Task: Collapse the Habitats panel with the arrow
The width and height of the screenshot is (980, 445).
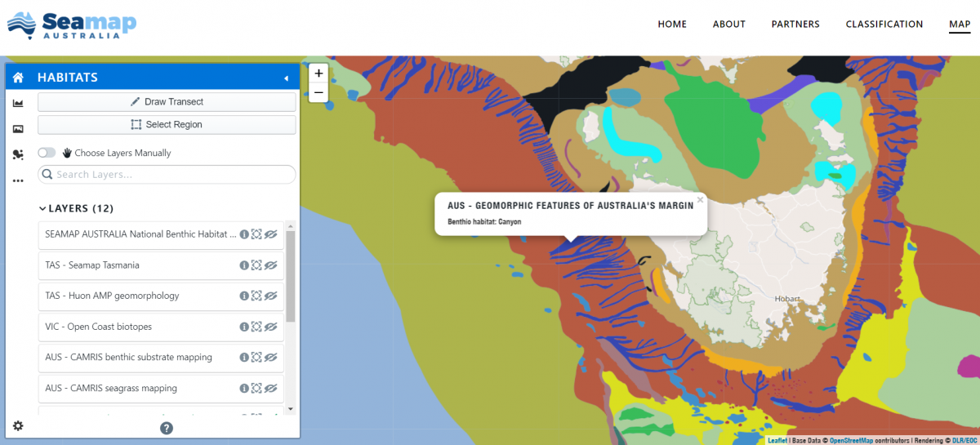Action: (286, 78)
